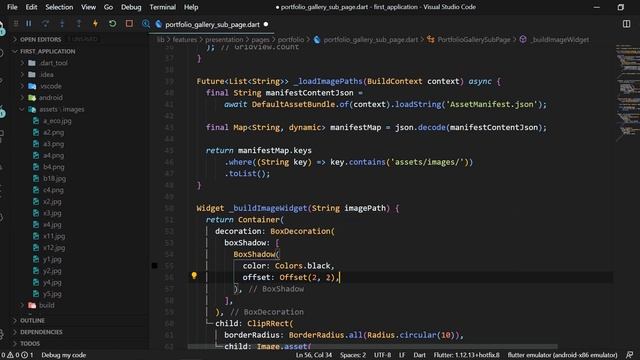Select y1.jpg in the explorer

(52, 259)
